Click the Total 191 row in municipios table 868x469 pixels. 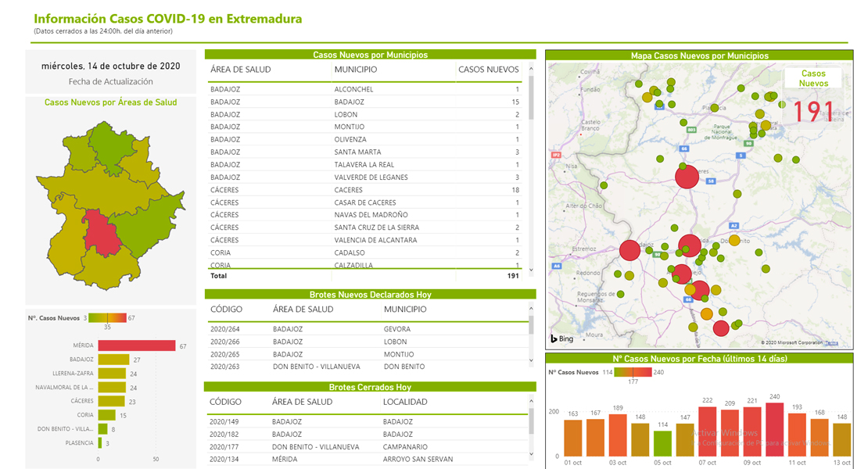tap(365, 275)
